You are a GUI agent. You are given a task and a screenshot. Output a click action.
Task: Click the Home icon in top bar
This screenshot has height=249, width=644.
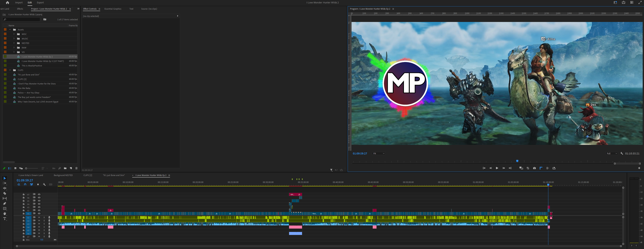click(x=8, y=2)
